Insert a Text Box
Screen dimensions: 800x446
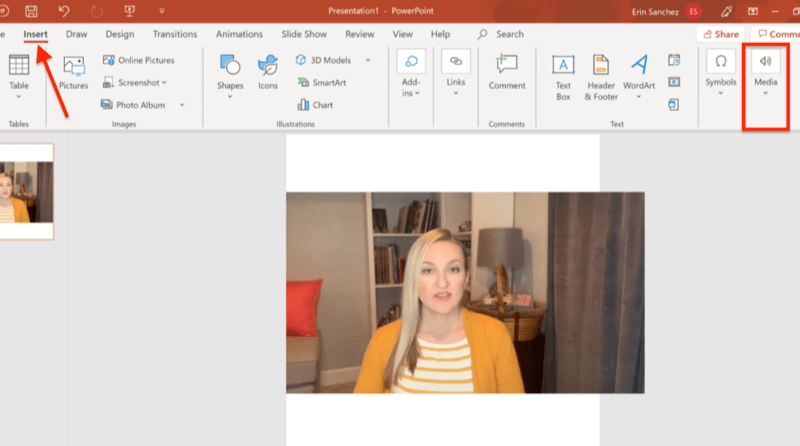563,77
